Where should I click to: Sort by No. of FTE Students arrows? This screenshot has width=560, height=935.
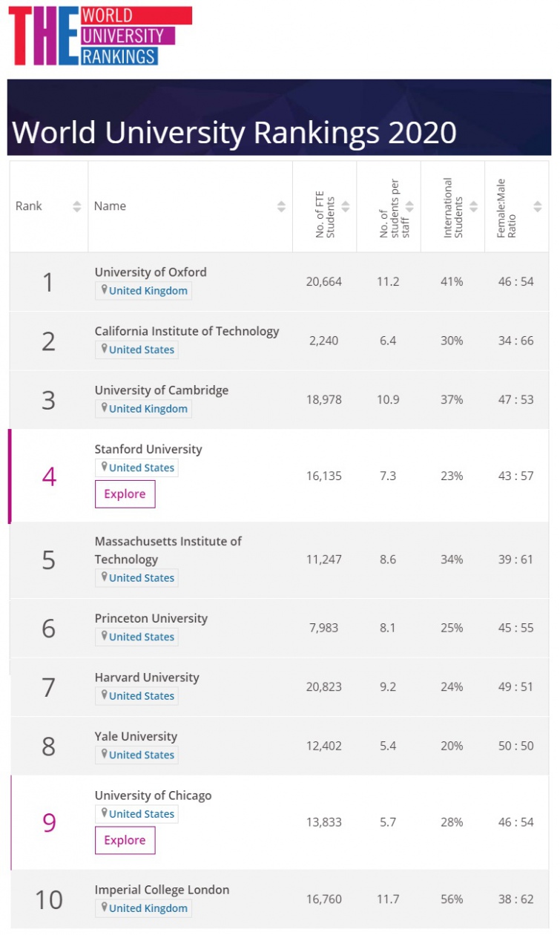(346, 206)
